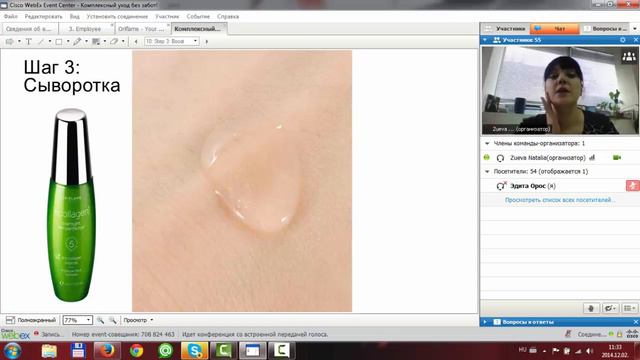Viewport: 640px width, 360px height.
Task: Open the Установить соединение menu
Action: [x=117, y=17]
